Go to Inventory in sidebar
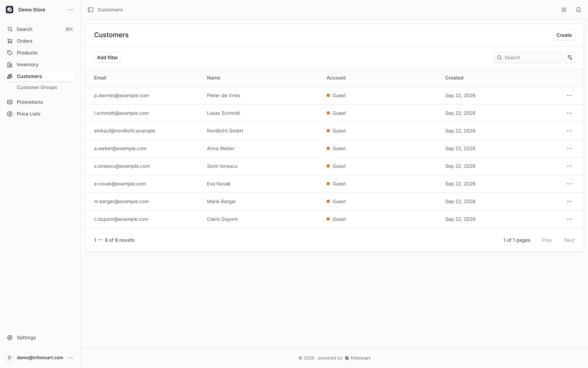The height and width of the screenshot is (368, 588). coord(40,65)
